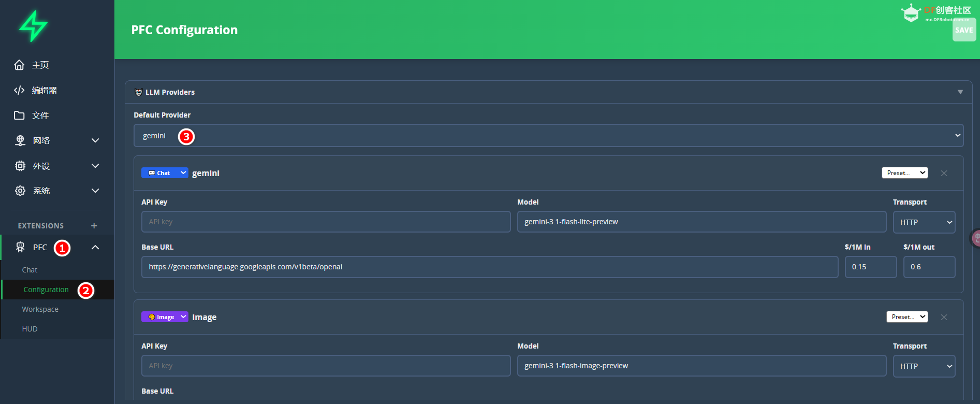Open the PFC Chat page
980x404 pixels.
click(x=30, y=270)
